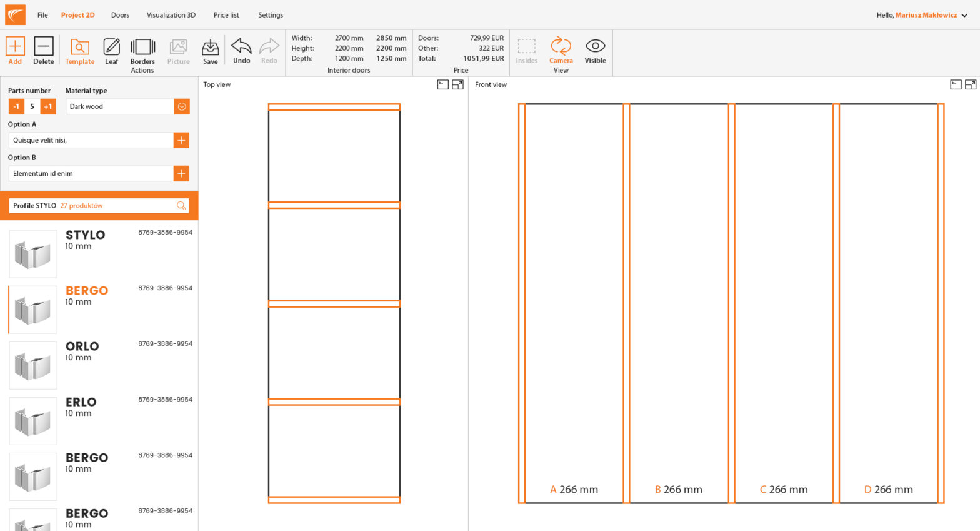The image size is (980, 531).
Task: Maximize the Front view panel
Action: (971, 84)
